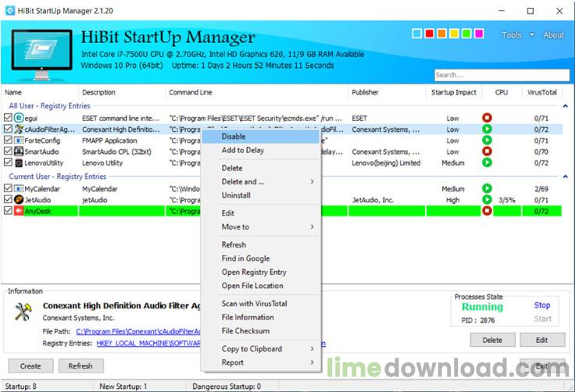The height and width of the screenshot is (392, 575).
Task: Pick the magenta theme color swatch
Action: [479, 34]
